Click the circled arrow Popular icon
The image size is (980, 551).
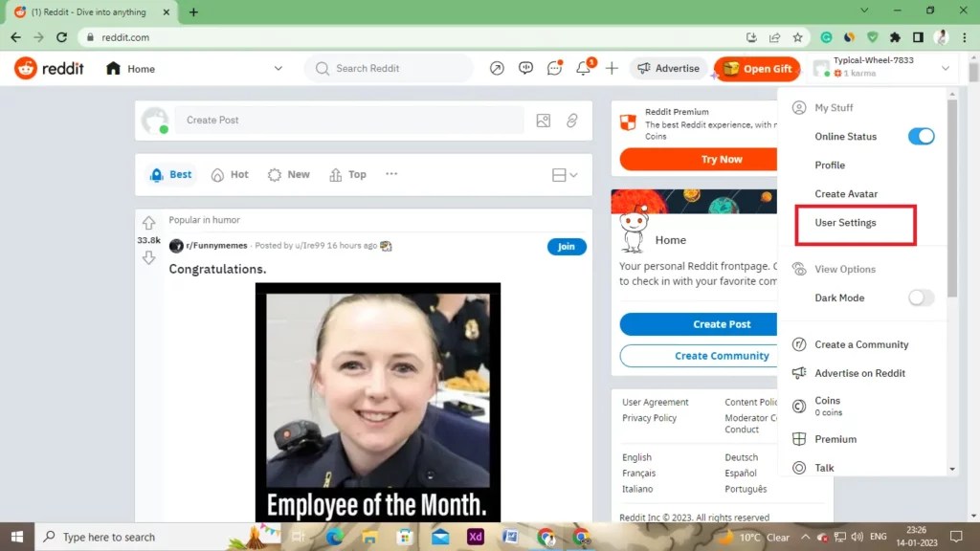click(x=497, y=68)
